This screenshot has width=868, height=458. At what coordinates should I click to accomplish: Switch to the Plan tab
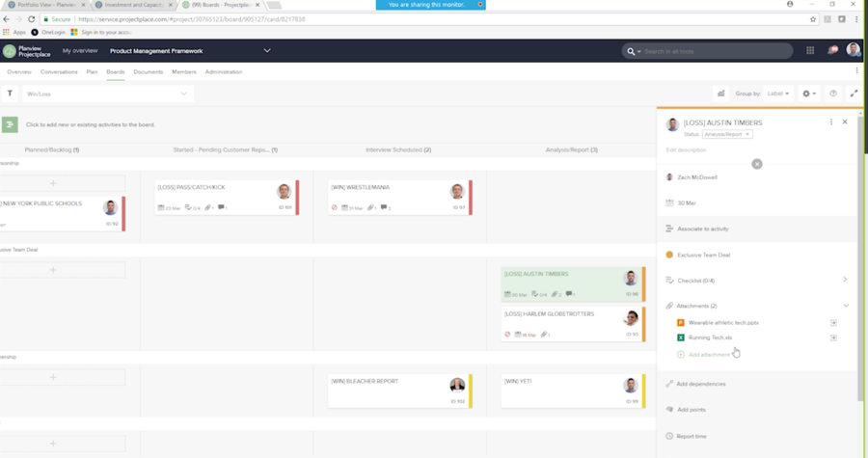[92, 72]
